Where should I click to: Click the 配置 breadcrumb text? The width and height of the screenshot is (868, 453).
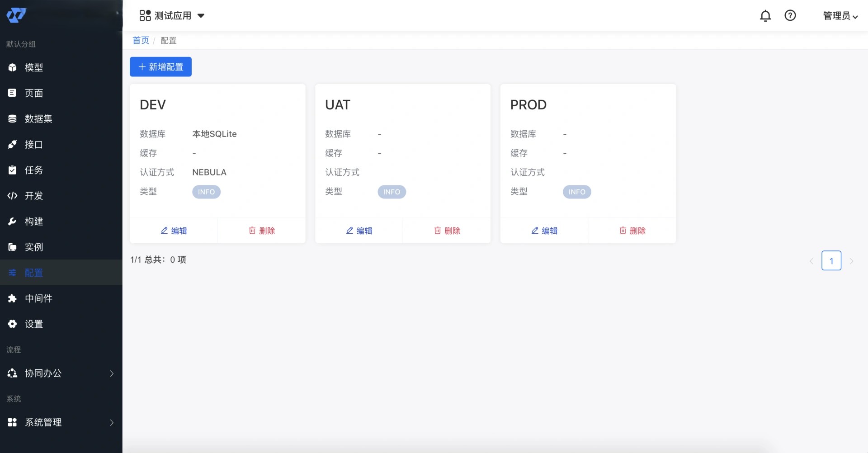[169, 41]
